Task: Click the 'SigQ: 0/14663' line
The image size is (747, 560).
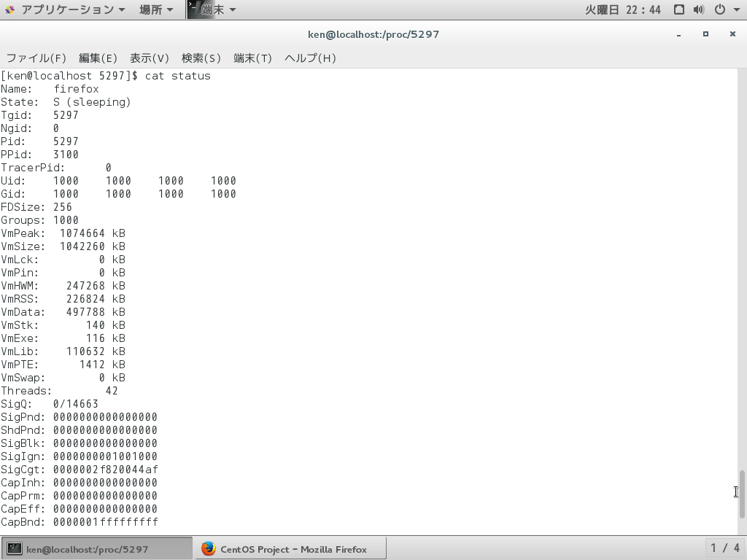Action: point(50,404)
